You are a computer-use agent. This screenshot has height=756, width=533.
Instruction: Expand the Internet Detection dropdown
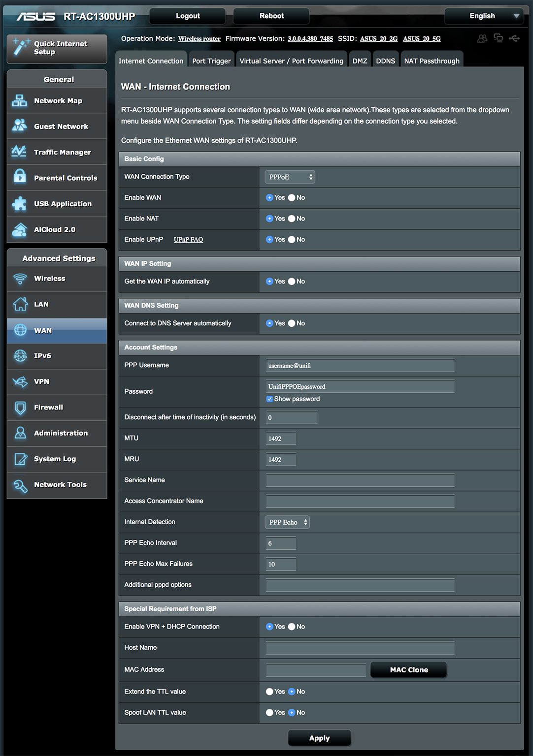287,522
